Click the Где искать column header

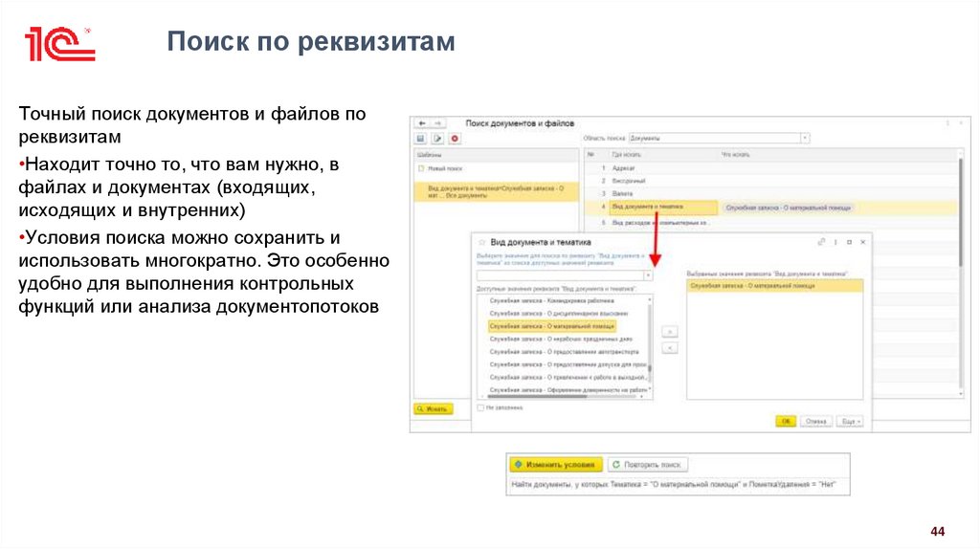(626, 154)
